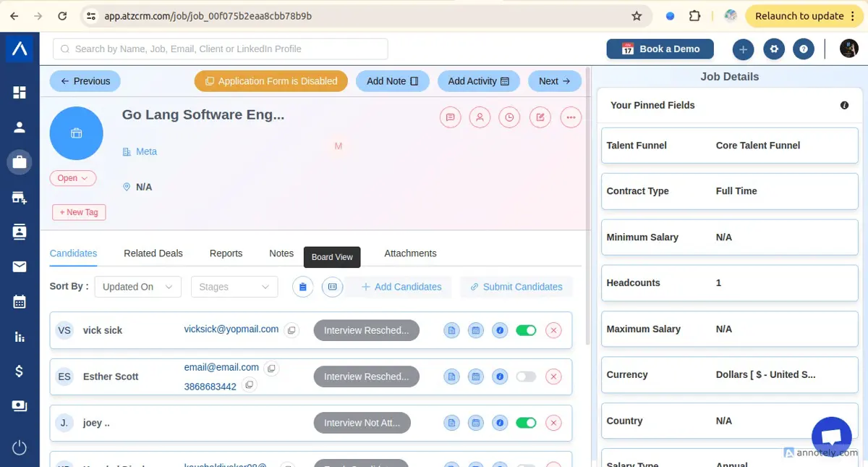
Task: Click Application Form is Disabled button
Action: 271,81
